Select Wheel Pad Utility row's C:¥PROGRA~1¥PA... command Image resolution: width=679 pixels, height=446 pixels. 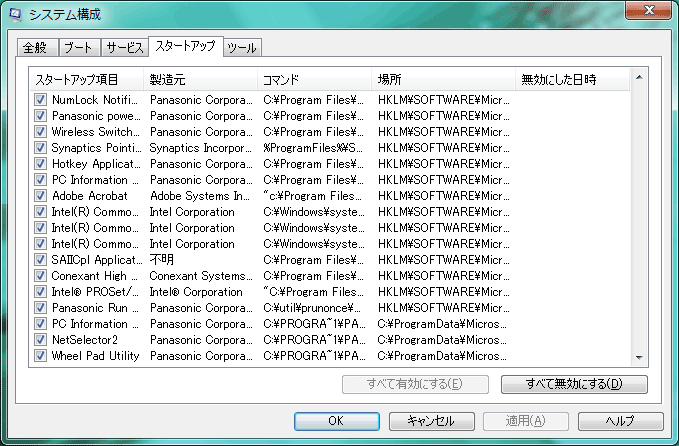point(314,356)
